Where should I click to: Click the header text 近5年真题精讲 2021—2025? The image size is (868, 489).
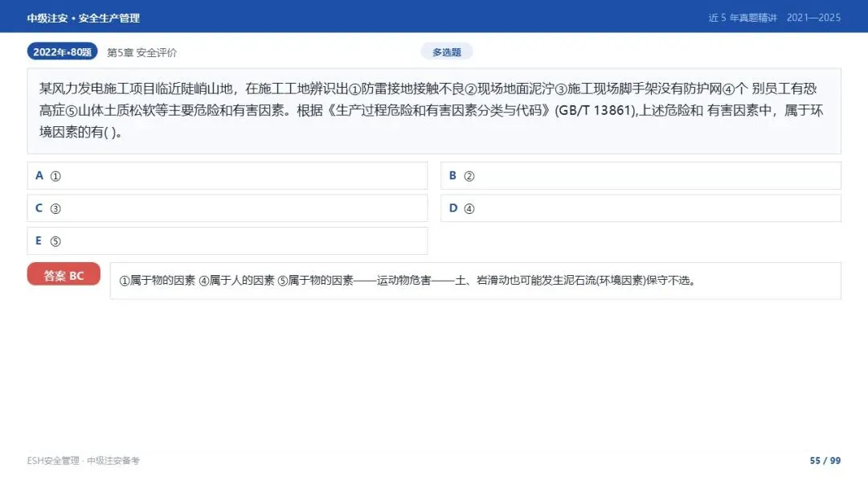[x=775, y=18]
